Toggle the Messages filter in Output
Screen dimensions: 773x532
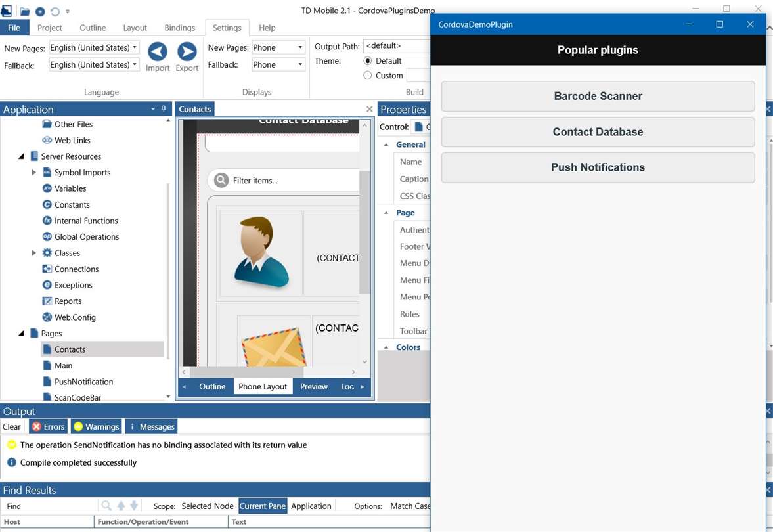(151, 426)
